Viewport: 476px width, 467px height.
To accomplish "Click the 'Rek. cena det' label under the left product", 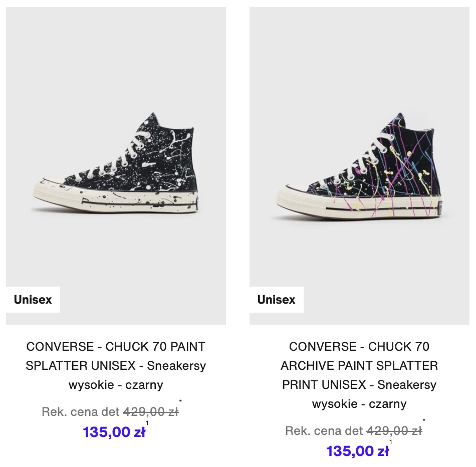I will pos(81,412).
